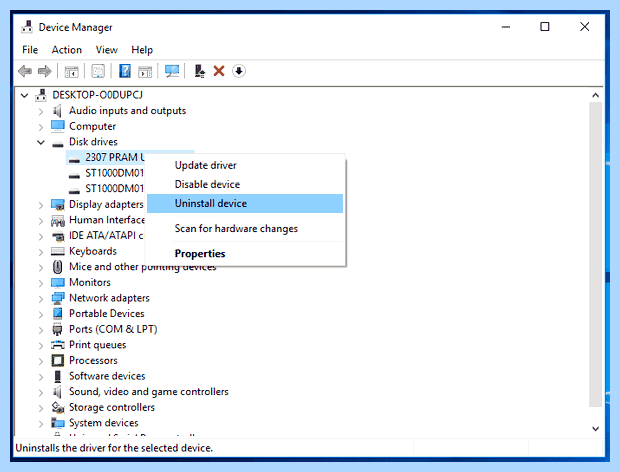Open Properties from the context menu
Viewport: 620px width, 472px height.
245,253
